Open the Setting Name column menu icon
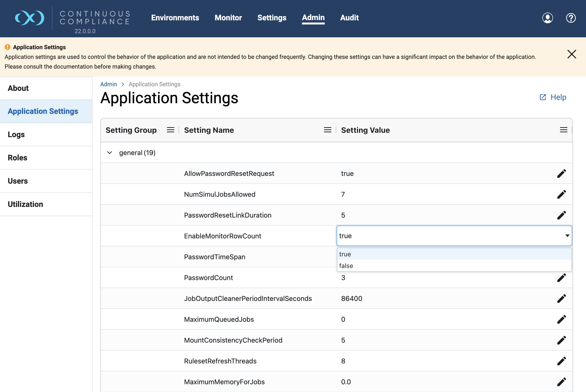Viewport: 586px width, 392px height. click(327, 130)
